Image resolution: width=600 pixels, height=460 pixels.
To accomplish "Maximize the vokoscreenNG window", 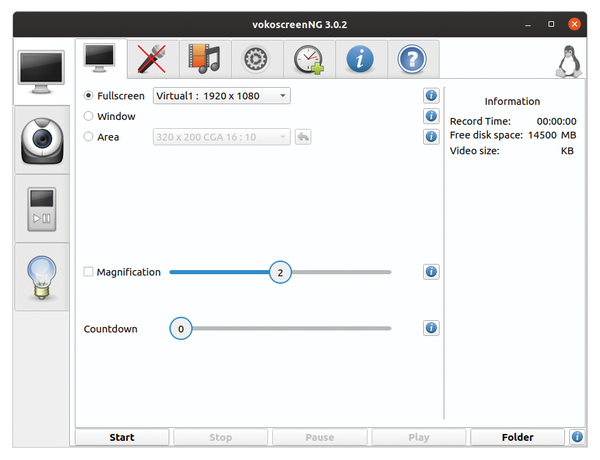I will (x=551, y=24).
